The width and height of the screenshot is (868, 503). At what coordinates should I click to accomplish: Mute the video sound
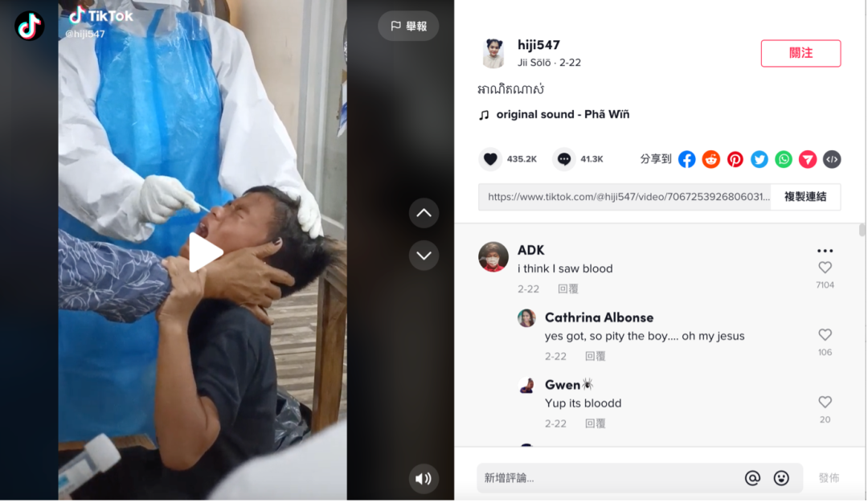(424, 479)
